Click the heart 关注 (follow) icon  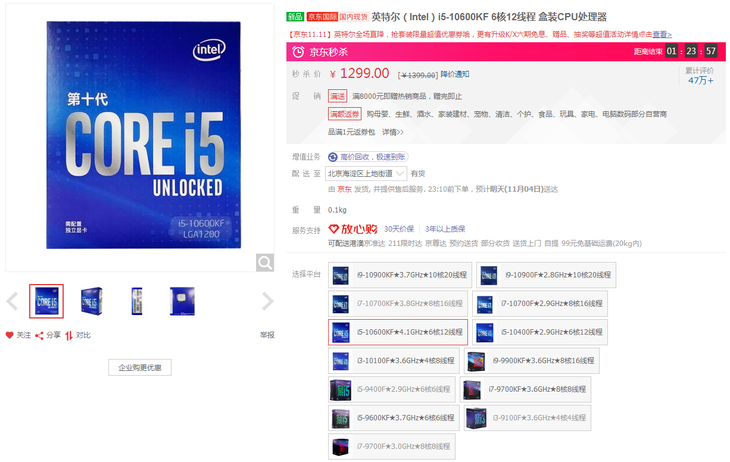point(10,335)
